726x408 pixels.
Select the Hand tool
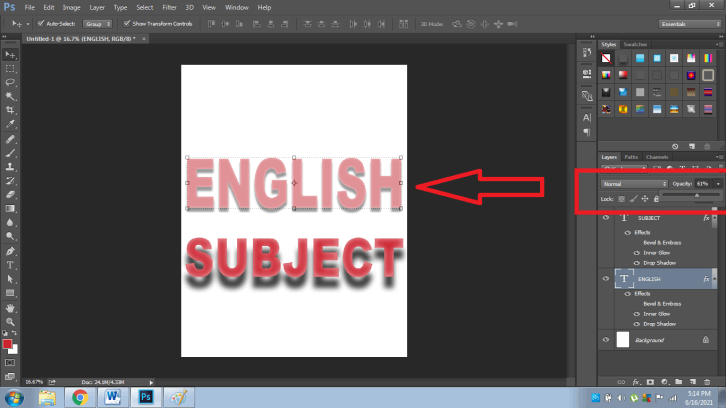coord(10,307)
